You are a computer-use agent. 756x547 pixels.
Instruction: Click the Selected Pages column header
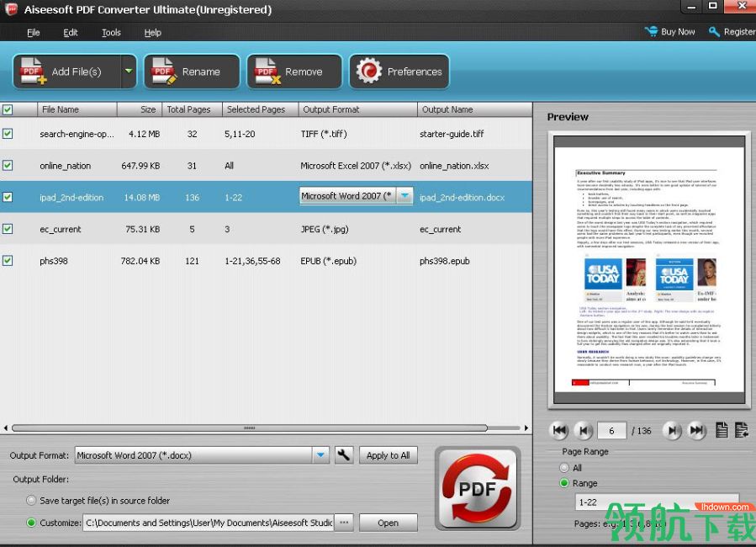click(260, 109)
